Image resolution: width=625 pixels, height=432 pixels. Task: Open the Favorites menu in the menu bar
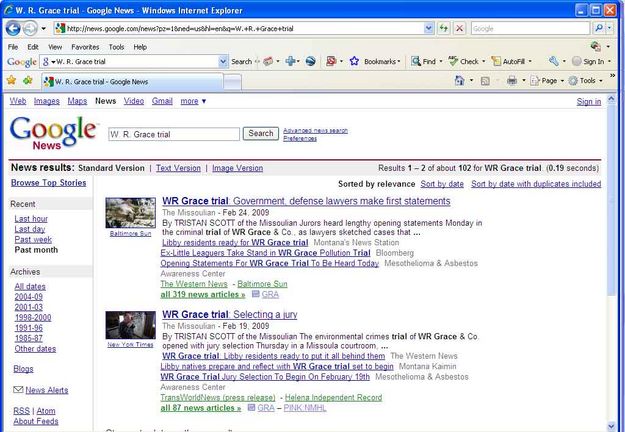tap(85, 46)
